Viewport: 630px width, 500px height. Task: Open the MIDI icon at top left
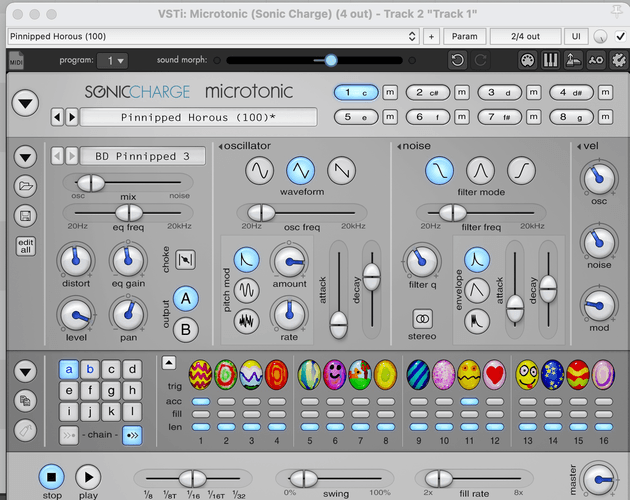pos(16,60)
